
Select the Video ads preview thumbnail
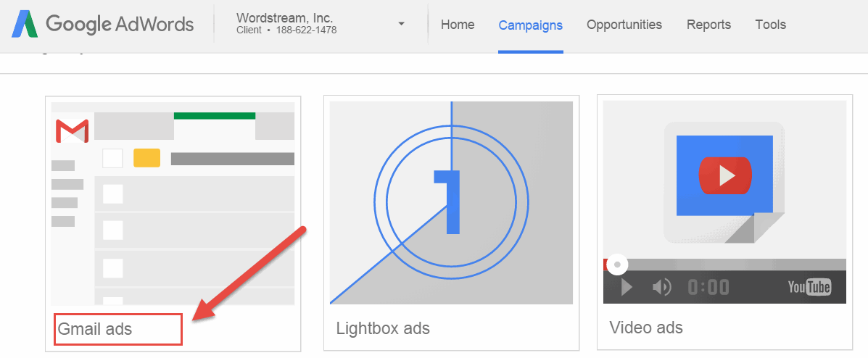(x=724, y=202)
